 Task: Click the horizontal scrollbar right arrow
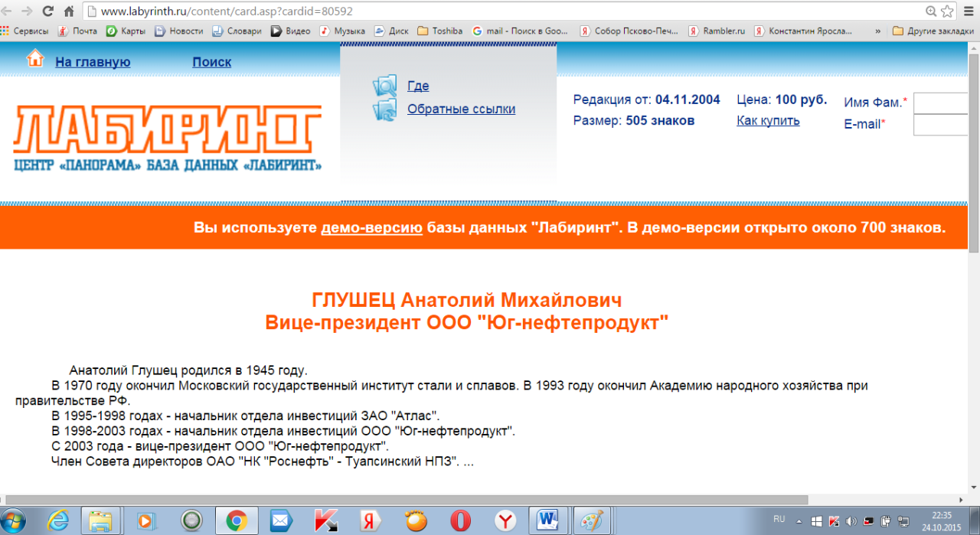pyautogui.click(x=962, y=500)
